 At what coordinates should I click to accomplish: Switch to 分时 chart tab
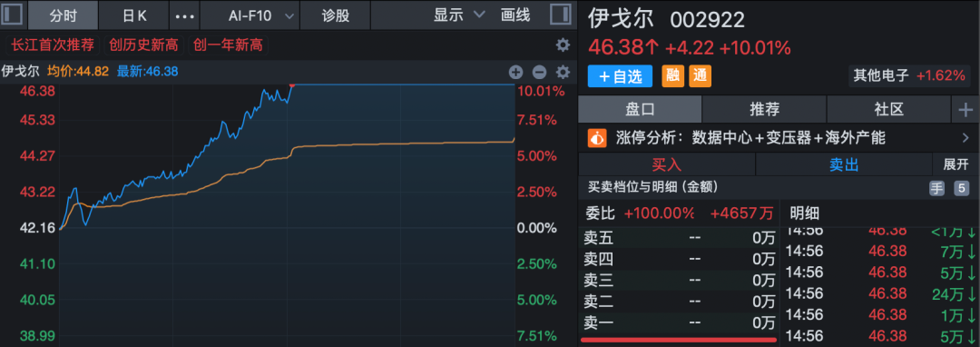point(64,15)
